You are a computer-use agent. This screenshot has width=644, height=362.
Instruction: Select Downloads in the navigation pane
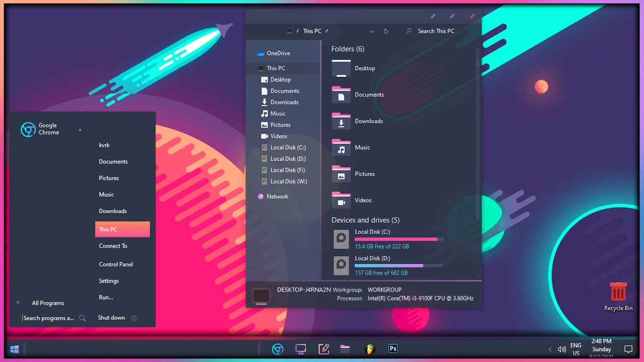pyautogui.click(x=284, y=102)
